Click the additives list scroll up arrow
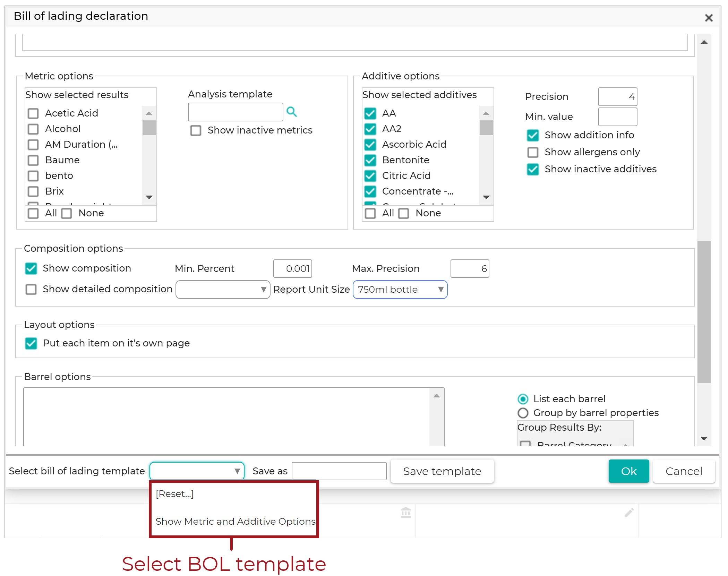Viewport: 728px width, 576px height. pos(486,113)
